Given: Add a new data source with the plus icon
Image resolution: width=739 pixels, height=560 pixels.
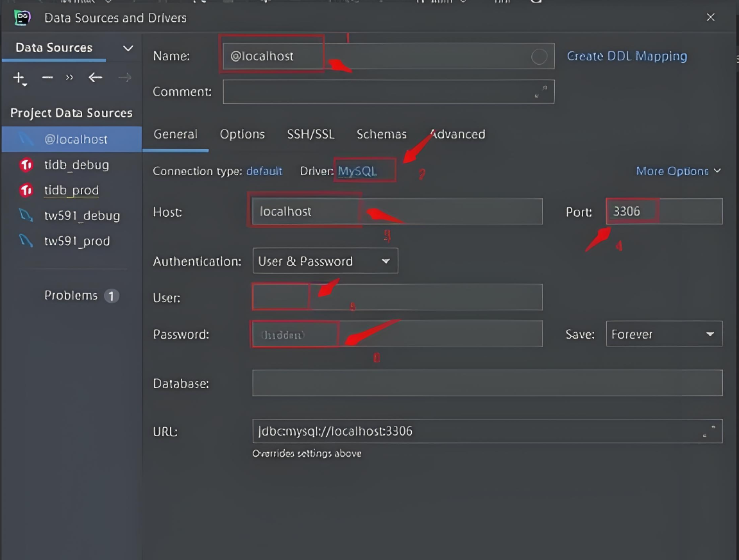Looking at the screenshot, I should point(17,76).
